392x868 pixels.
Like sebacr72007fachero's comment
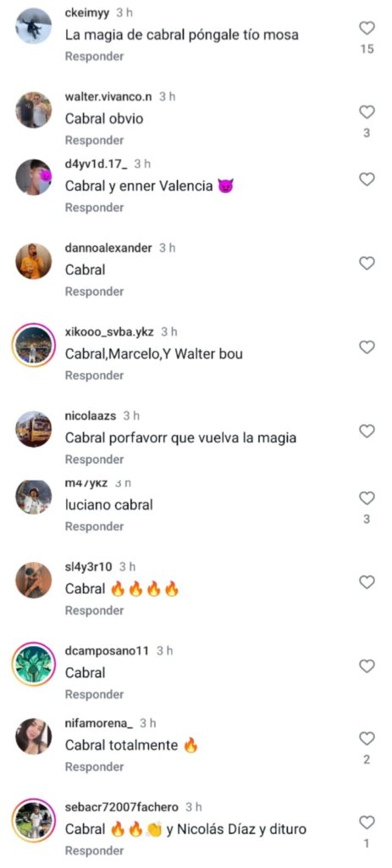(x=367, y=822)
